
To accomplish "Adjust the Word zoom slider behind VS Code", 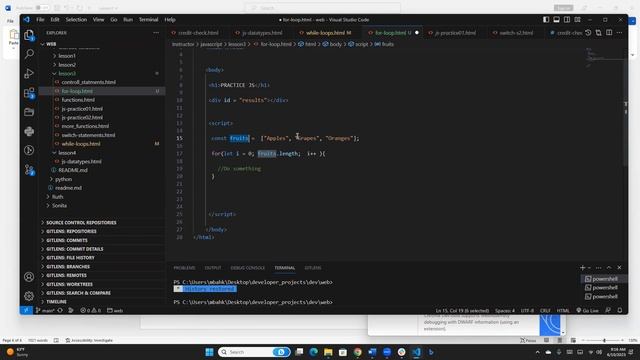I will pos(604,340).
